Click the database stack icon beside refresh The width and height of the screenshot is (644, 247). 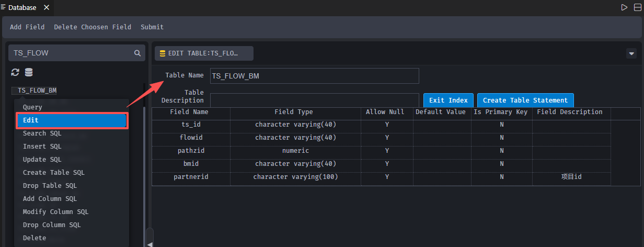(29, 72)
